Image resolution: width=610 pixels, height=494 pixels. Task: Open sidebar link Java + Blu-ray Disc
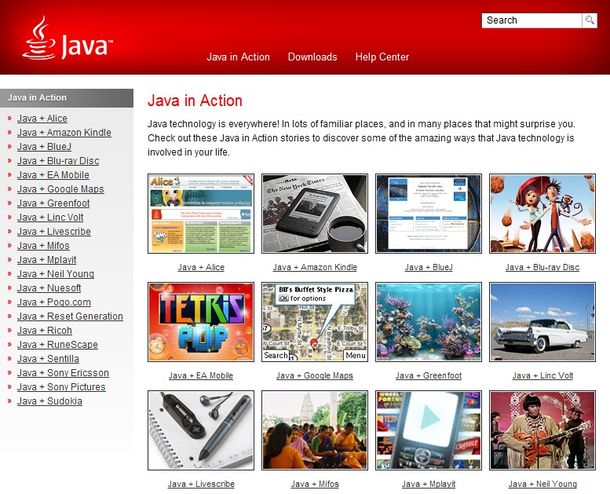[58, 161]
